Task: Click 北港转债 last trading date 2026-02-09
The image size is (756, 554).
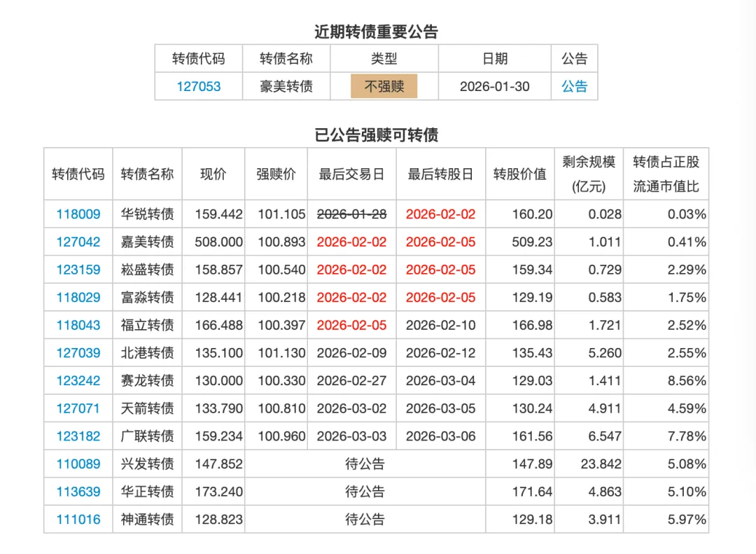Action: [x=351, y=353]
